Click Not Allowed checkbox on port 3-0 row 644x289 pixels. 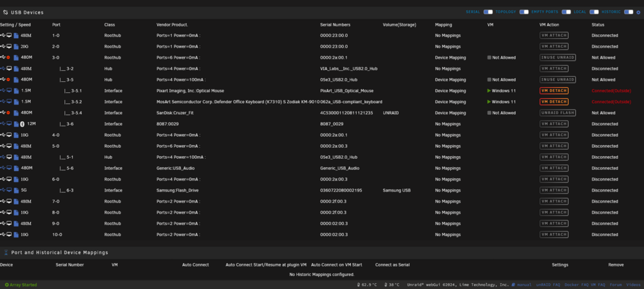489,57
